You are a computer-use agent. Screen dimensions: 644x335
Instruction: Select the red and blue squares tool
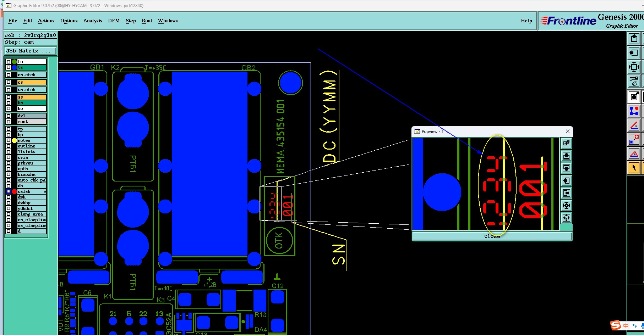pyautogui.click(x=634, y=139)
